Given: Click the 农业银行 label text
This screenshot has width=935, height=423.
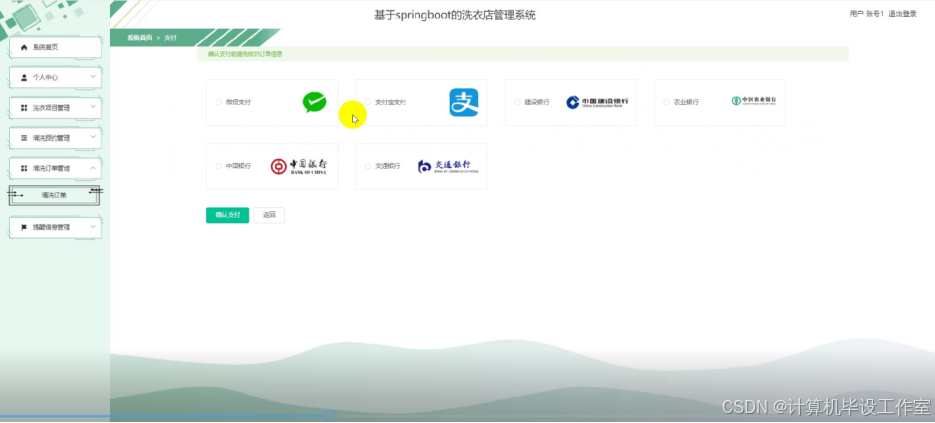Looking at the screenshot, I should click(x=686, y=102).
